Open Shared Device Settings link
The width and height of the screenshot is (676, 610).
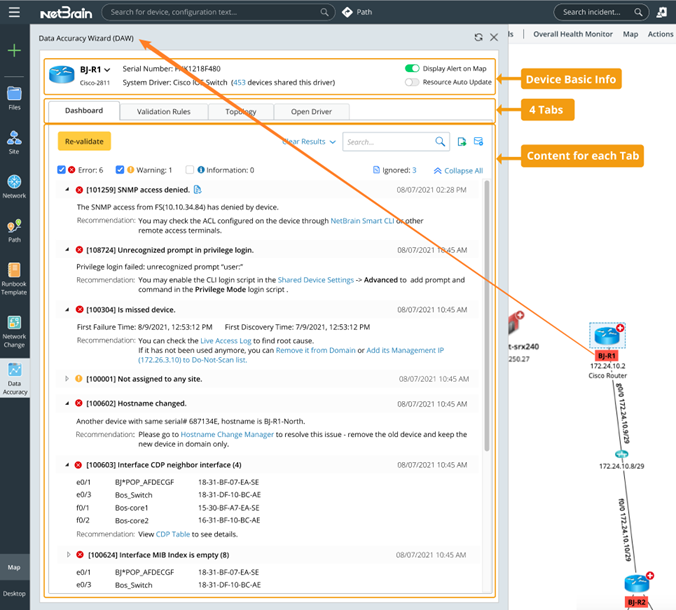(316, 280)
